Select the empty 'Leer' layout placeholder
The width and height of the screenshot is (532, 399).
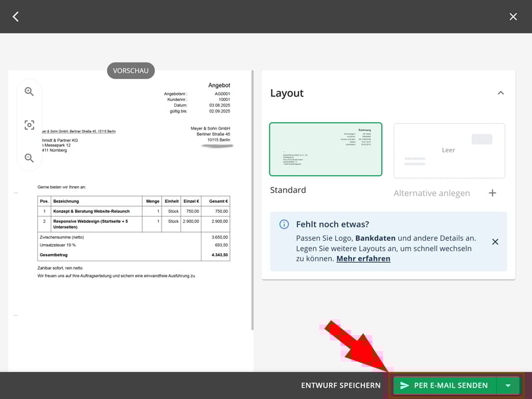point(449,150)
